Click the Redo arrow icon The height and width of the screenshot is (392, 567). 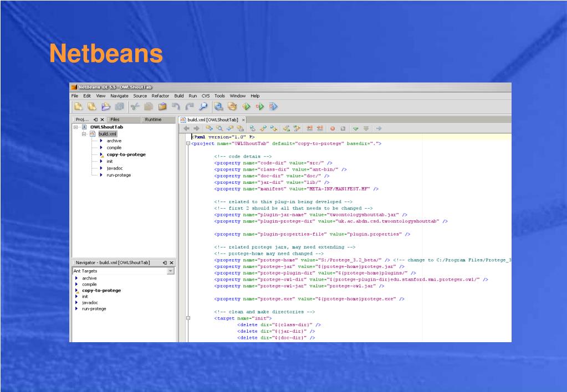190,106
